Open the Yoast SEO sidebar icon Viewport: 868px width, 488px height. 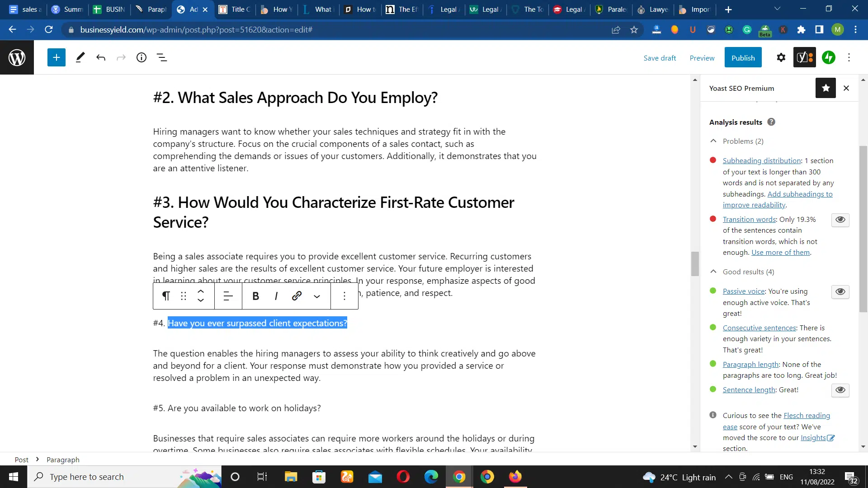tap(804, 57)
